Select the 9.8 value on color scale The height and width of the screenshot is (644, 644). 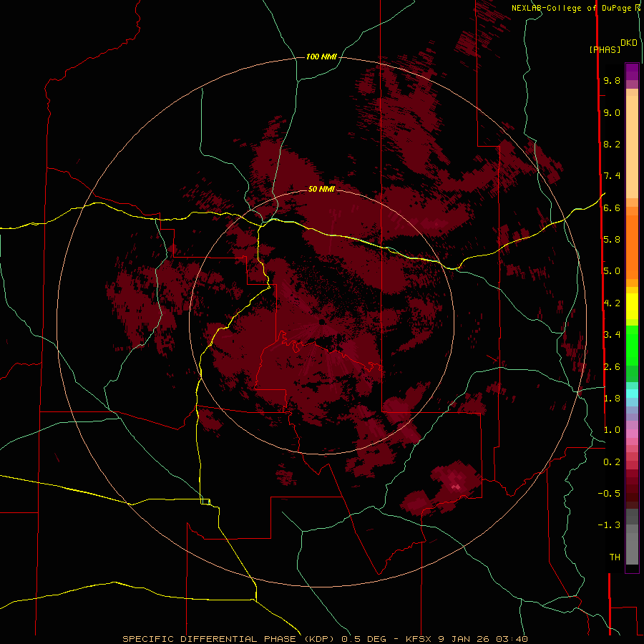(612, 80)
